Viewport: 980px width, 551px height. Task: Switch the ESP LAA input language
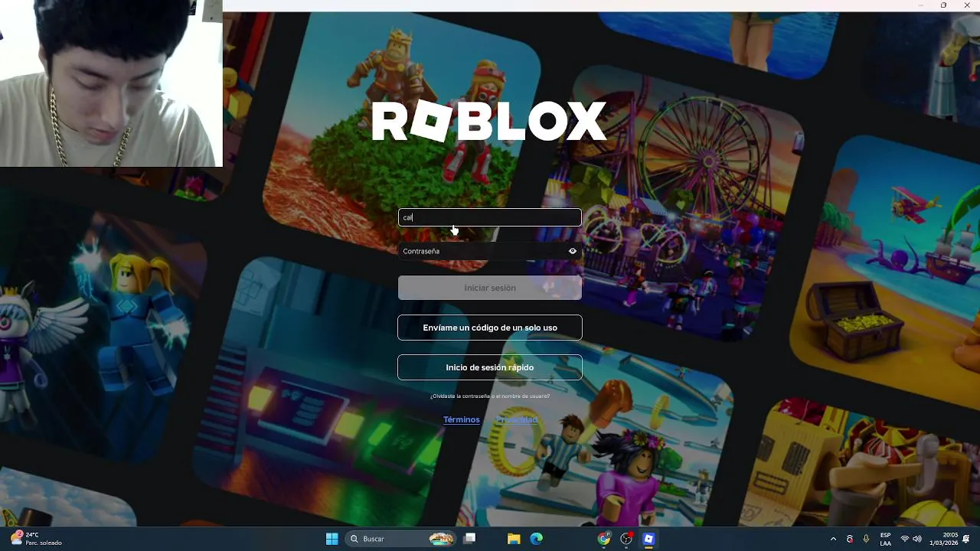[885, 539]
